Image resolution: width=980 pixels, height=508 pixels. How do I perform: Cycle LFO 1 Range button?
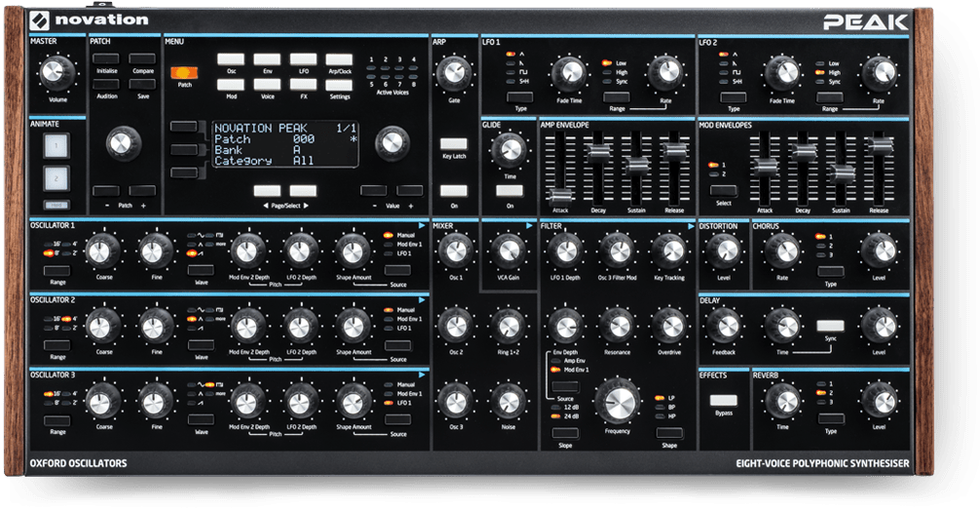pos(617,97)
